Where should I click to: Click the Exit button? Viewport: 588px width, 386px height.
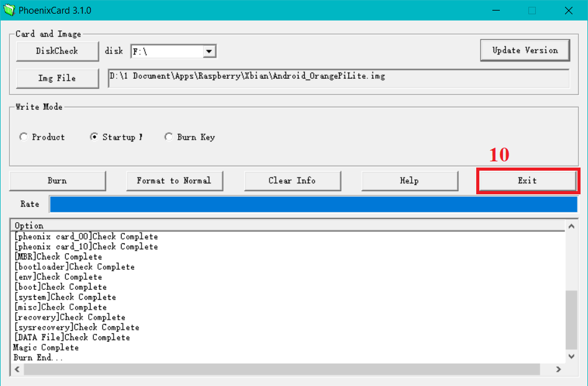[x=528, y=181]
